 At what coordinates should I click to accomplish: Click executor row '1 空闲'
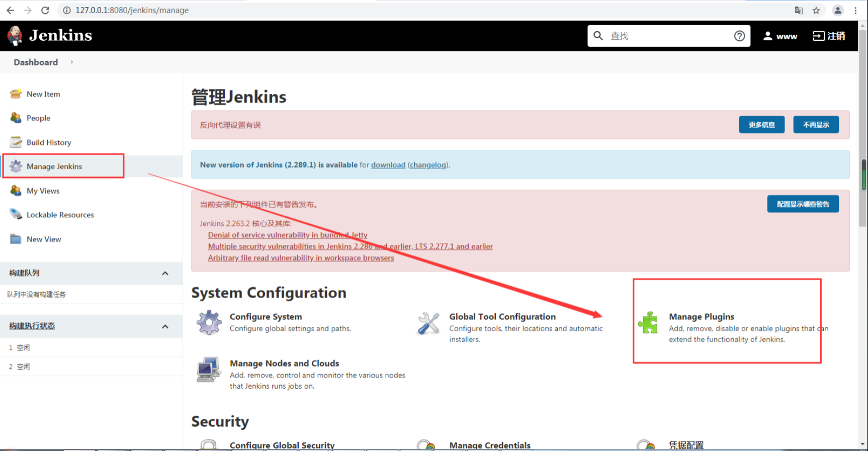pos(91,347)
